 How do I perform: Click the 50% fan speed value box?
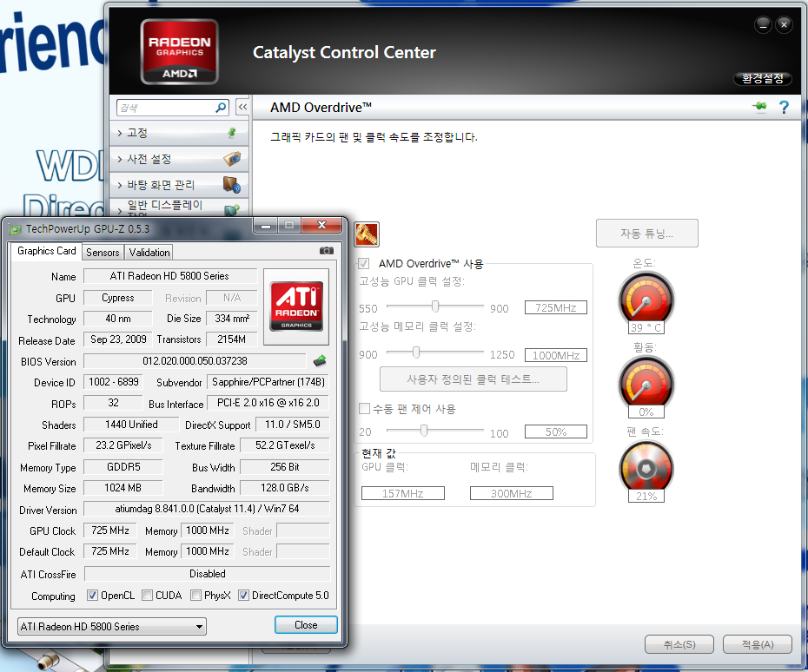tap(555, 432)
